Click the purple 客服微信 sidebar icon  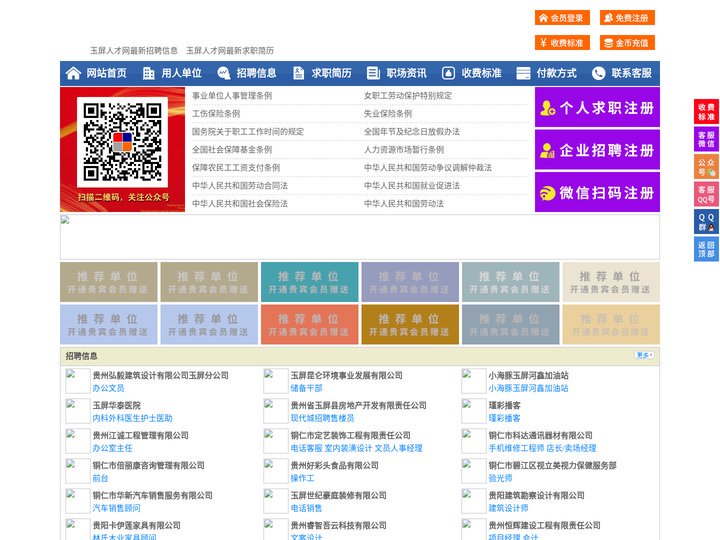coord(706,139)
